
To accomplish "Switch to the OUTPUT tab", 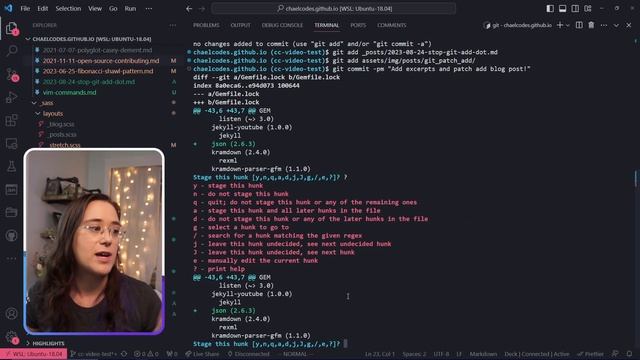I will [240, 25].
